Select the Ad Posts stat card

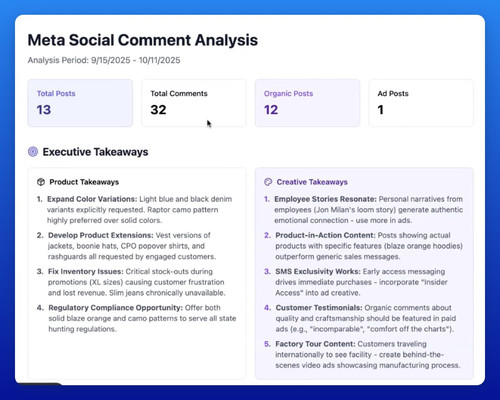(421, 103)
